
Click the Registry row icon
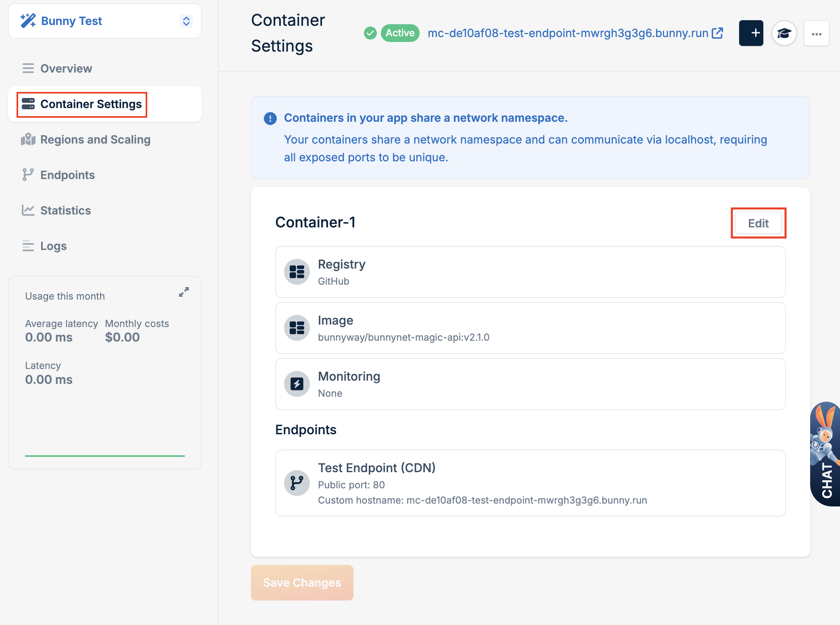coord(297,272)
